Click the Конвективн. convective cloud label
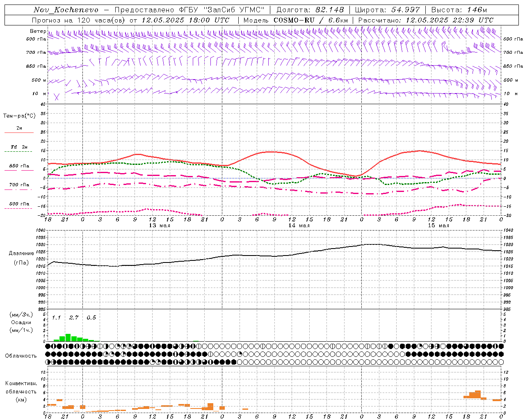The image size is (525, 420). pyautogui.click(x=21, y=383)
